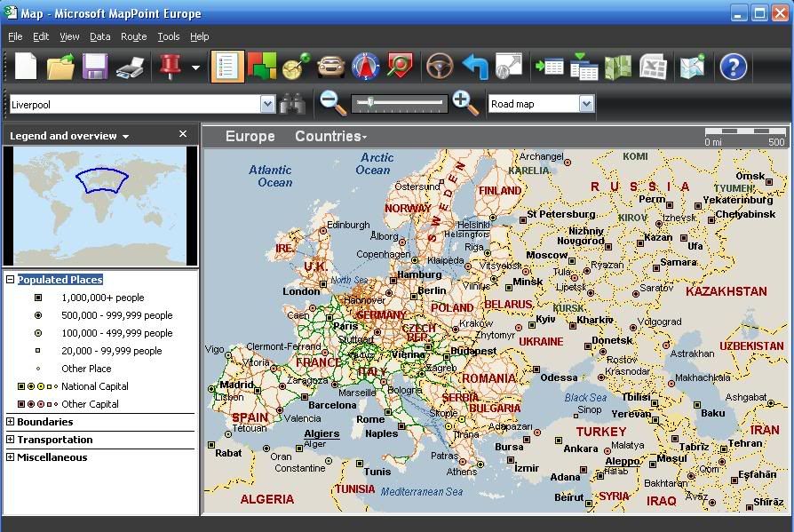Screen dimensions: 794x532
Task: Click the TURKEY country label on map
Action: click(601, 432)
